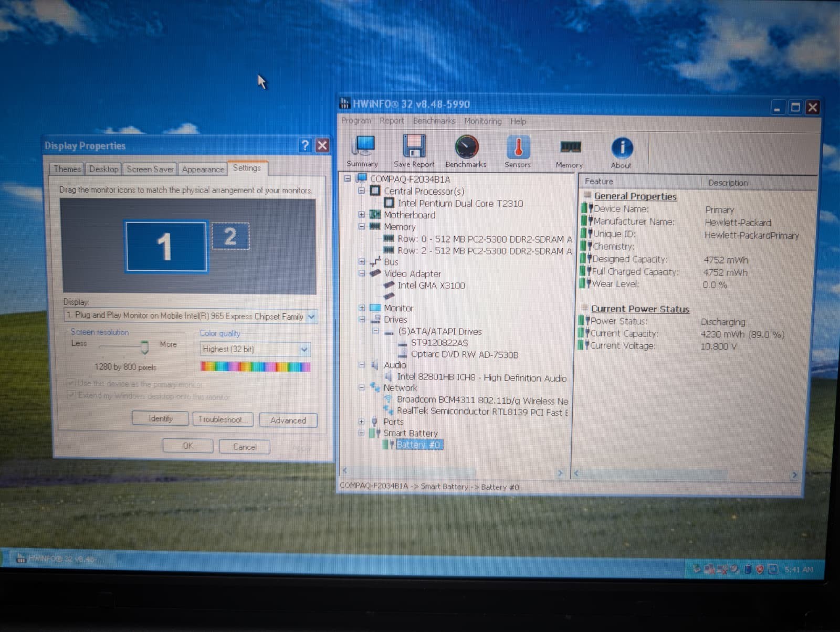Select the Motherboard chip icon in tree
Viewport: 840px width, 632px height.
pyautogui.click(x=375, y=214)
